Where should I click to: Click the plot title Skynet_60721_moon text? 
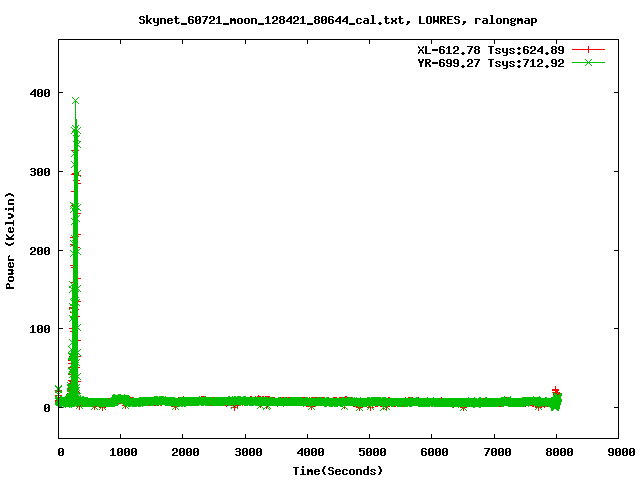[x=338, y=20]
